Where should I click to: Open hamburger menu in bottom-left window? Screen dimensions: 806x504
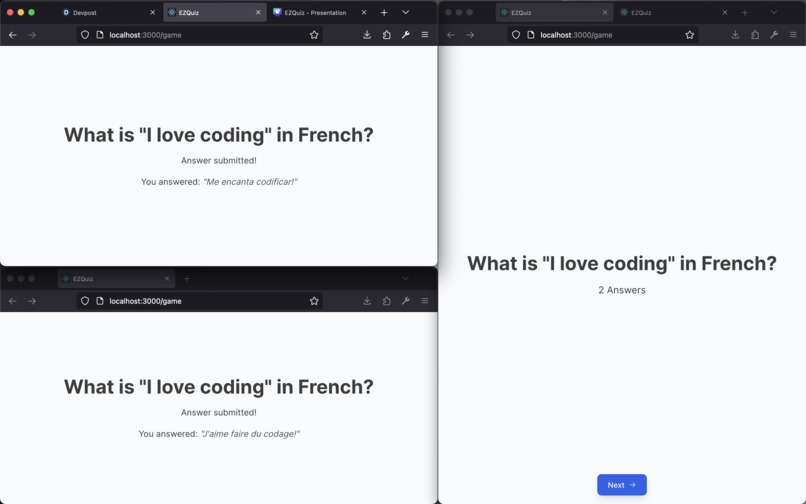pyautogui.click(x=425, y=301)
